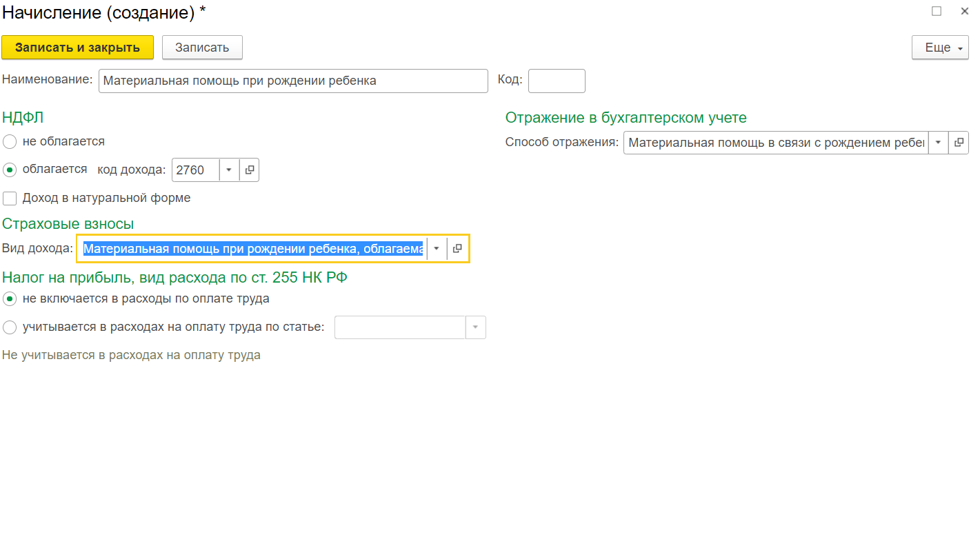Expand the 'код дохода' dropdown list

point(229,170)
